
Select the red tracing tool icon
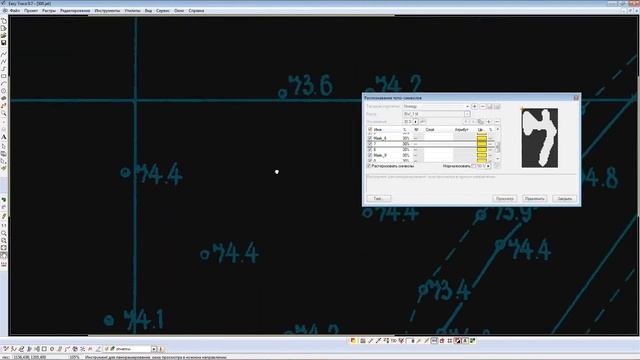point(4,106)
